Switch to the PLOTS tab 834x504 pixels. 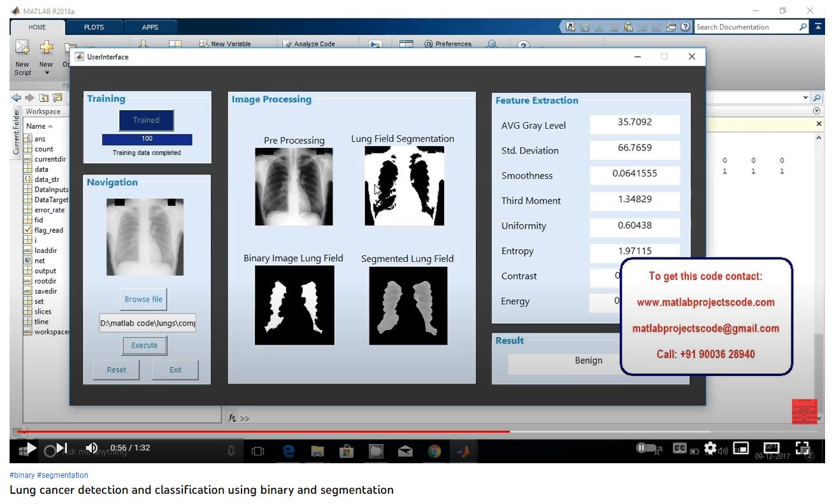point(94,27)
